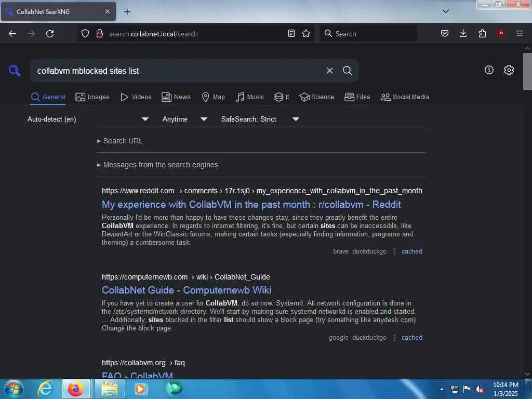Viewport: 532px width, 399px height.
Task: Switch to the Music category
Action: coord(250,97)
